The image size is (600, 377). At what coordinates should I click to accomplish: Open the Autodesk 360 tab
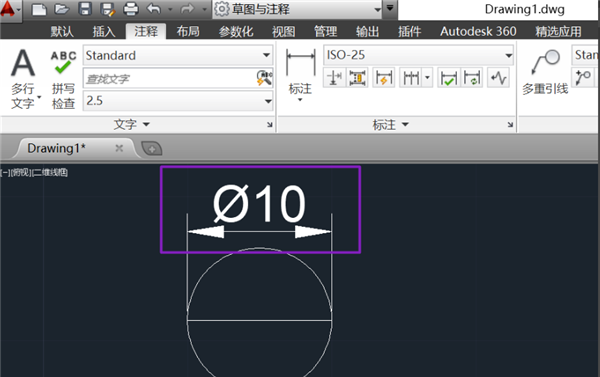point(478,31)
